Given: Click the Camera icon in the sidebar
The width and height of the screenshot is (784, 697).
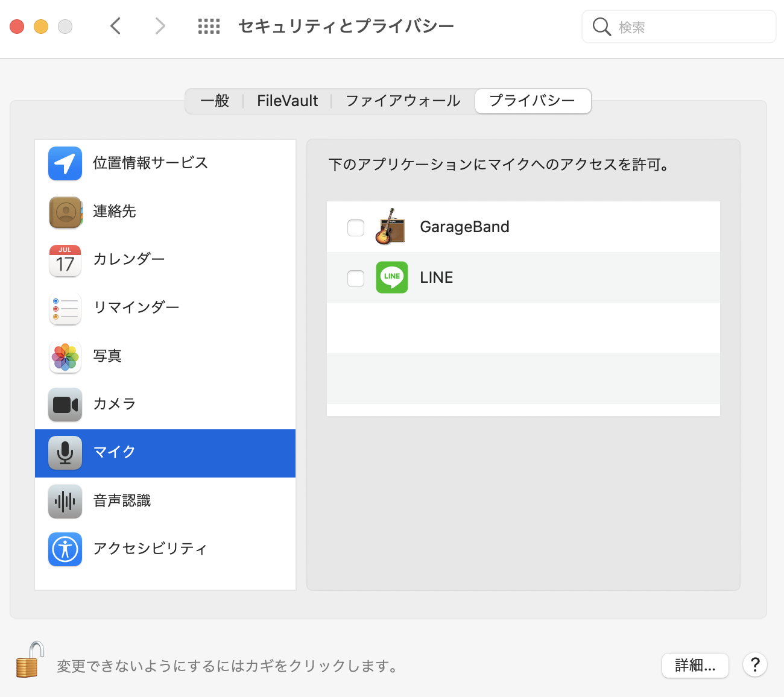Looking at the screenshot, I should point(65,405).
